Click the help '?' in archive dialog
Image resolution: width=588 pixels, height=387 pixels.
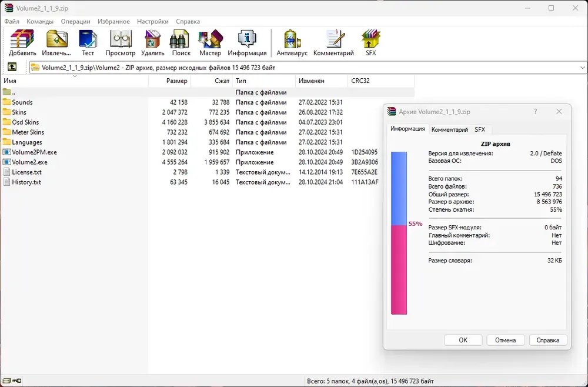(535, 111)
